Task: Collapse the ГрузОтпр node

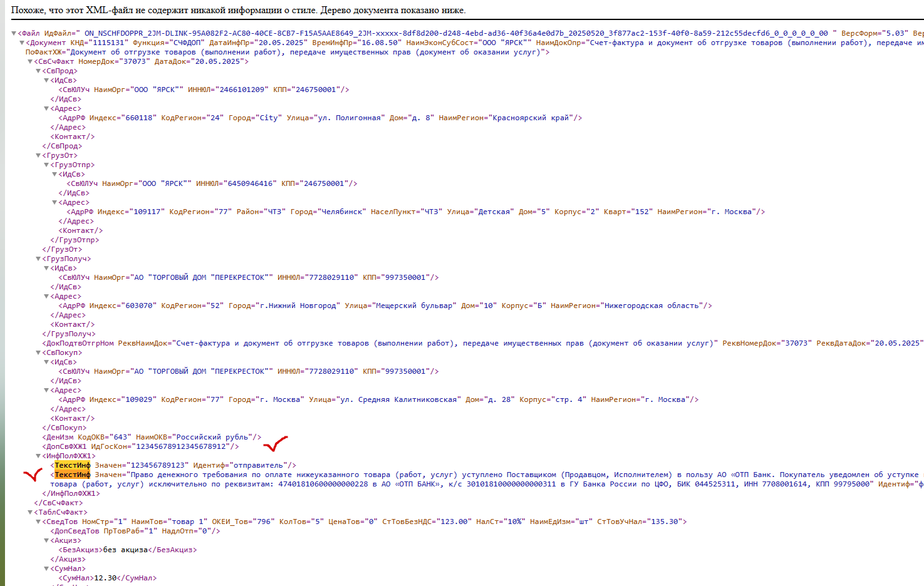Action: click(46, 165)
